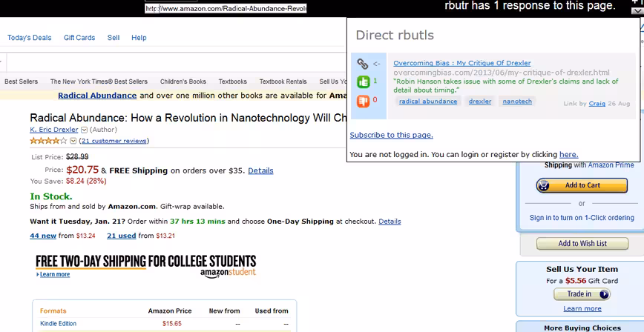This screenshot has height=332, width=644.
Task: Click here to login or register
Action: click(x=569, y=155)
